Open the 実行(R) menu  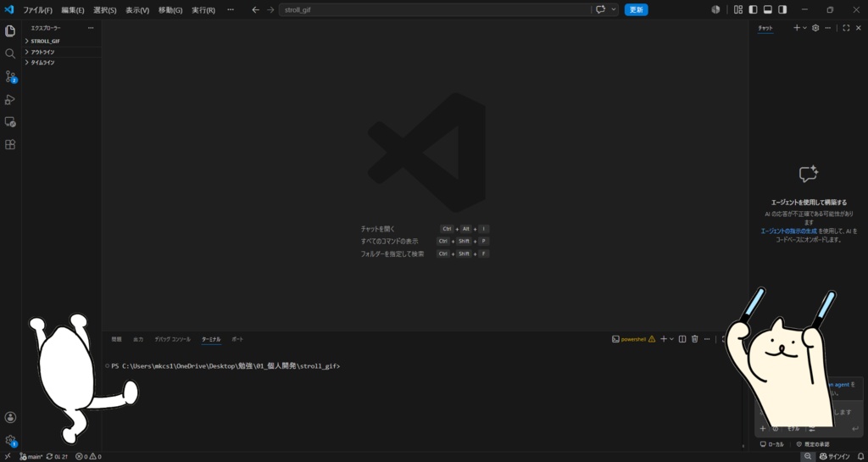point(203,10)
